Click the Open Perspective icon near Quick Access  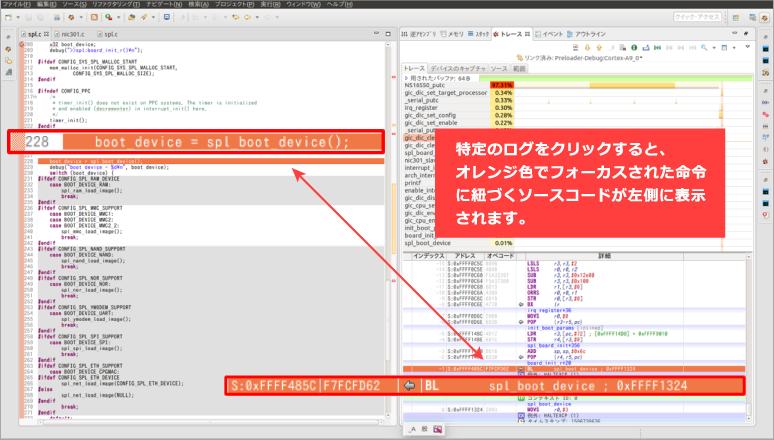[736, 17]
